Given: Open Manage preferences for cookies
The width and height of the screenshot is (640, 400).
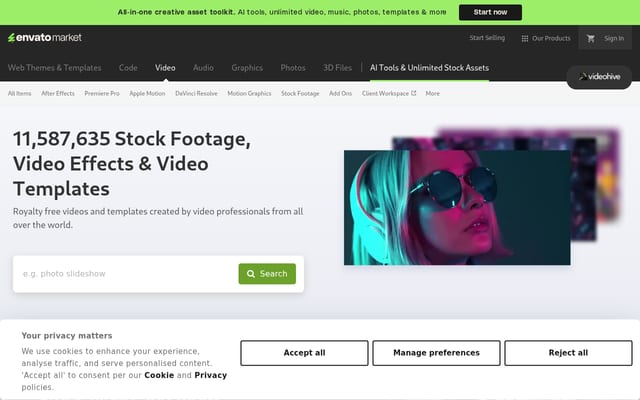Looking at the screenshot, I should pos(436,353).
